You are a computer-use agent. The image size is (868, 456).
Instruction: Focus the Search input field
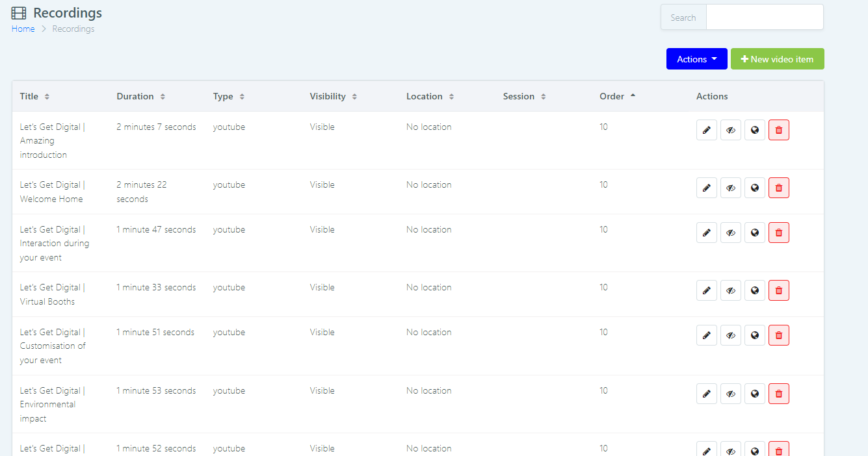click(765, 18)
